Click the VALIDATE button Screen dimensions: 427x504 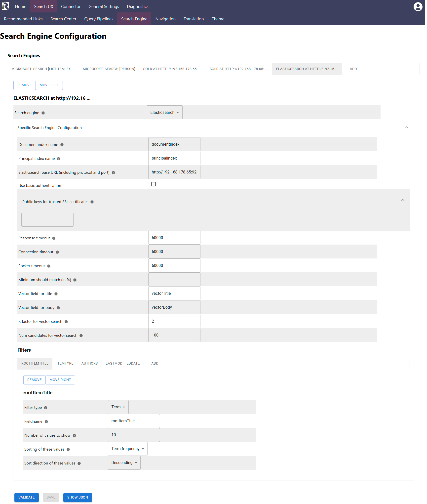(x=27, y=497)
